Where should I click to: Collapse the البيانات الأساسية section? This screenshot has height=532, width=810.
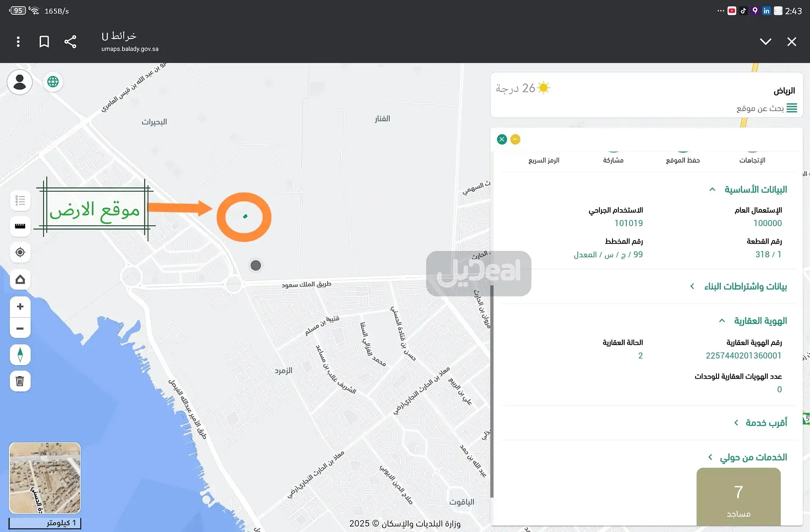pyautogui.click(x=712, y=190)
